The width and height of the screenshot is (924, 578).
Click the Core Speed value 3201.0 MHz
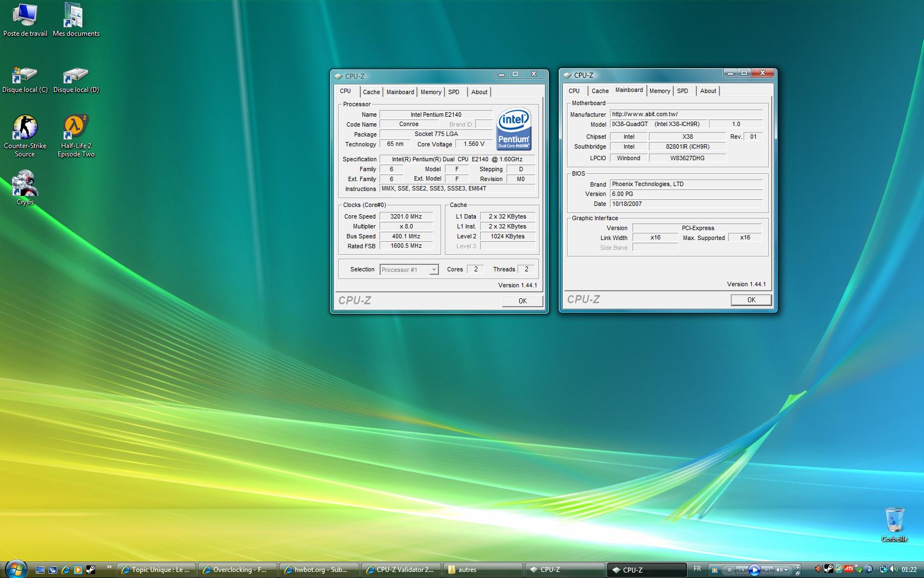click(x=406, y=216)
